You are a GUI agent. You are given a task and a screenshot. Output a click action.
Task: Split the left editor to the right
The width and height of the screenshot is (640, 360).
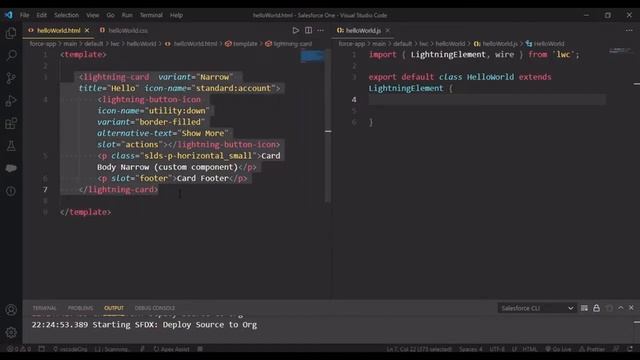tap(309, 30)
